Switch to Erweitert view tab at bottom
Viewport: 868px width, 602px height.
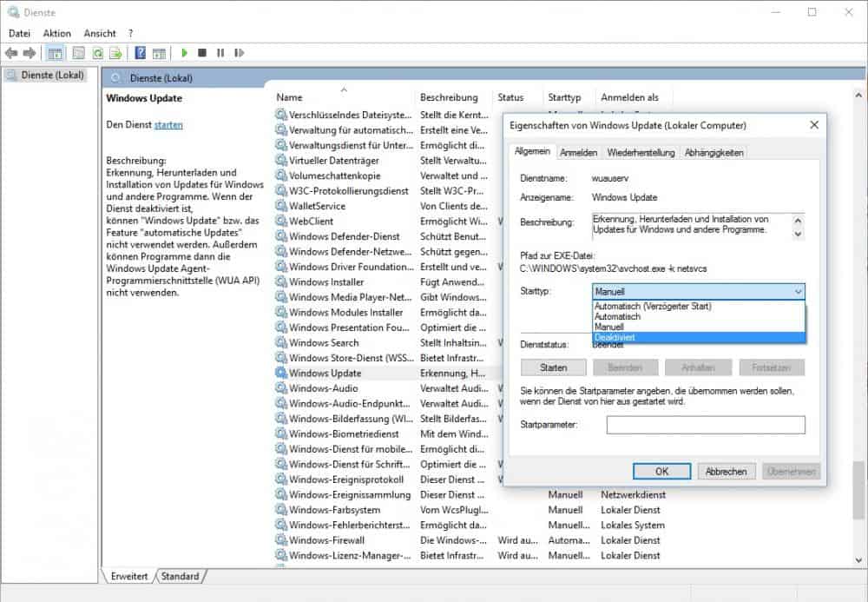click(x=129, y=576)
